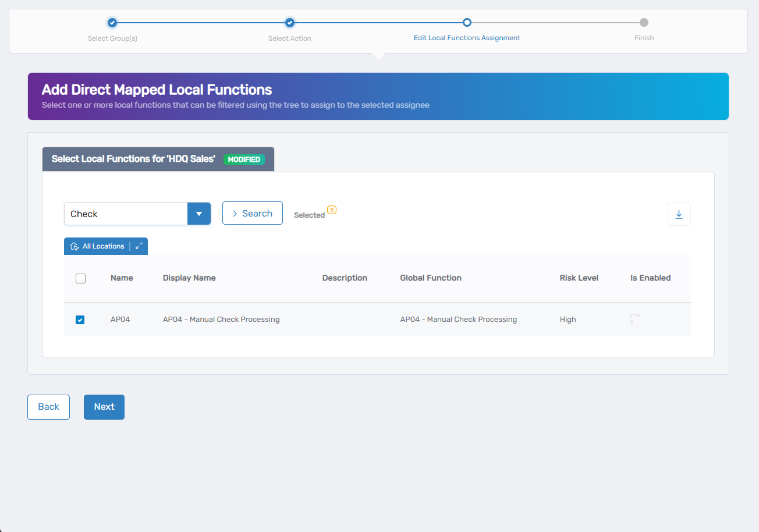Click the Selected count badge
This screenshot has width=759, height=532.
pyautogui.click(x=332, y=210)
